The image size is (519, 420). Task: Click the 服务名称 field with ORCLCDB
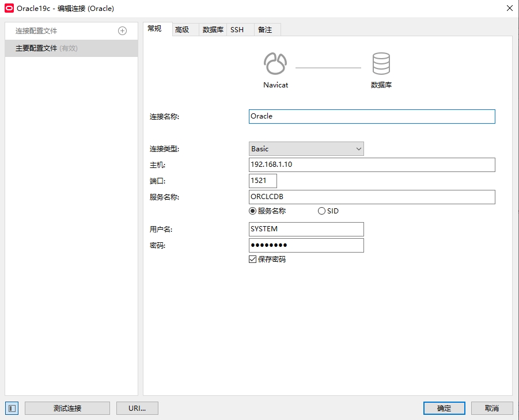point(372,197)
